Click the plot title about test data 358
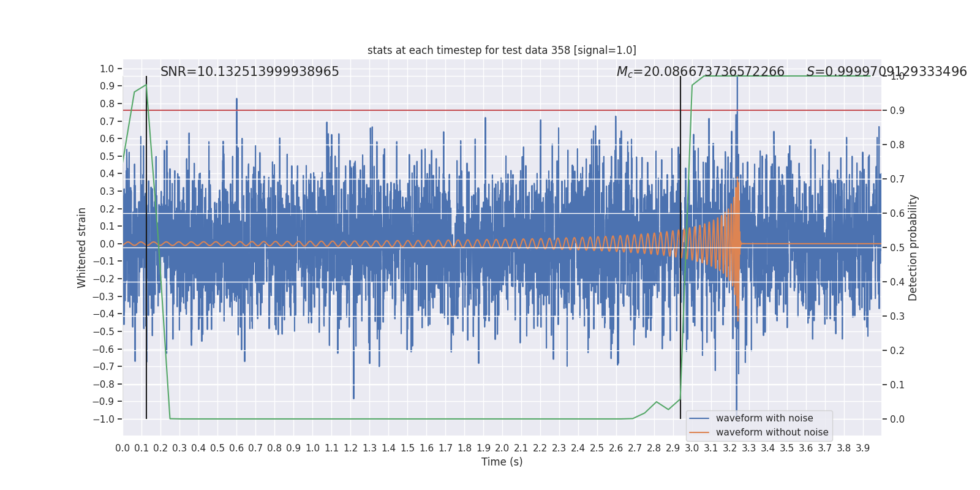Image resolution: width=980 pixels, height=490 pixels. [502, 50]
